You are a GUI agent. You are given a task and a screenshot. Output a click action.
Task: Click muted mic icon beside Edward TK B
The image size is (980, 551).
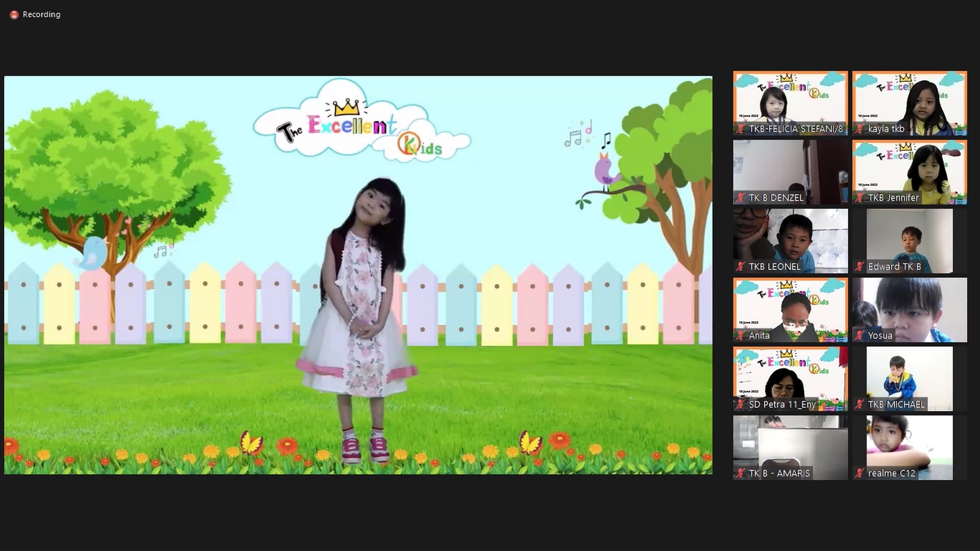coord(860,267)
